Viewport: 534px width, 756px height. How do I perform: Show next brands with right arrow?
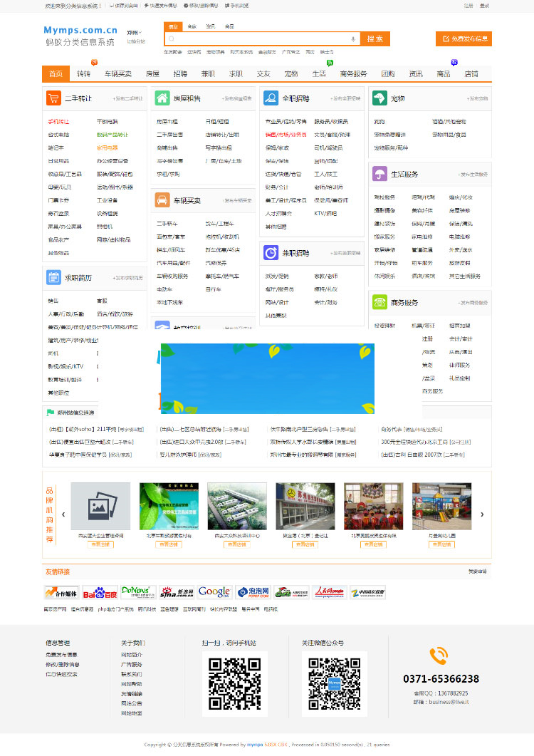pos(482,514)
